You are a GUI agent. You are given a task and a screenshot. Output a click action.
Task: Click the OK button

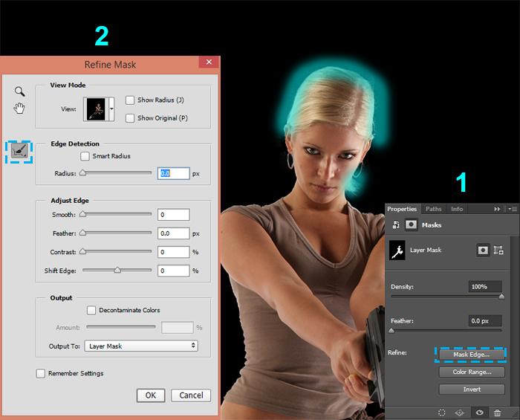tap(151, 395)
